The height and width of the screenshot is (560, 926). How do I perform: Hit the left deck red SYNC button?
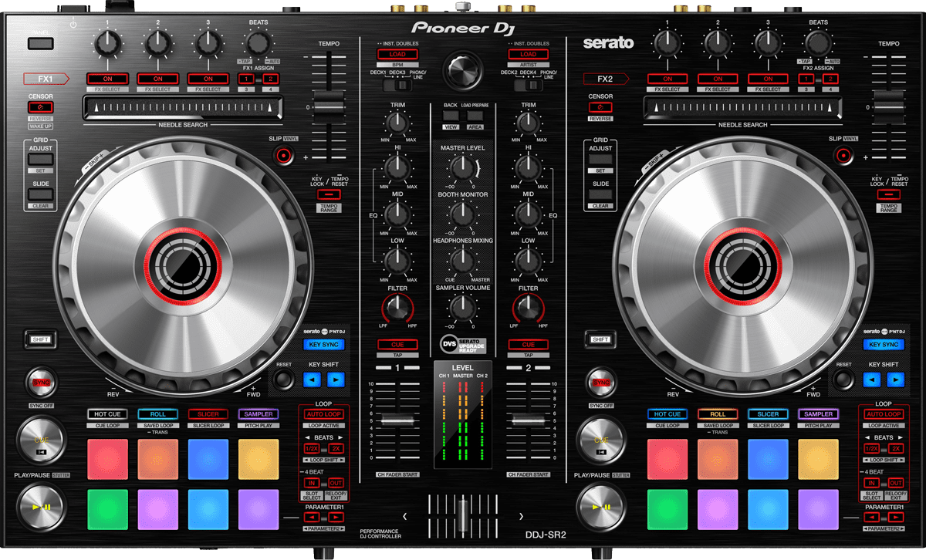pyautogui.click(x=41, y=382)
